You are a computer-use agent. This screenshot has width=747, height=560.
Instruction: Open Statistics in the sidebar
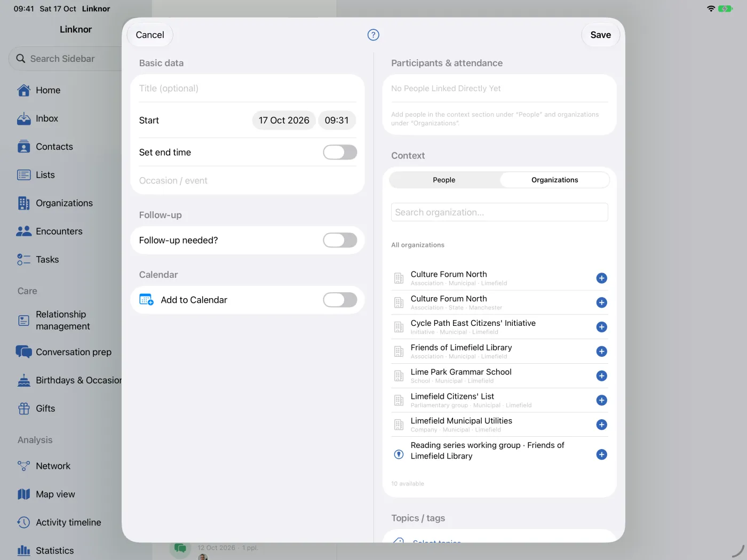coord(46,551)
